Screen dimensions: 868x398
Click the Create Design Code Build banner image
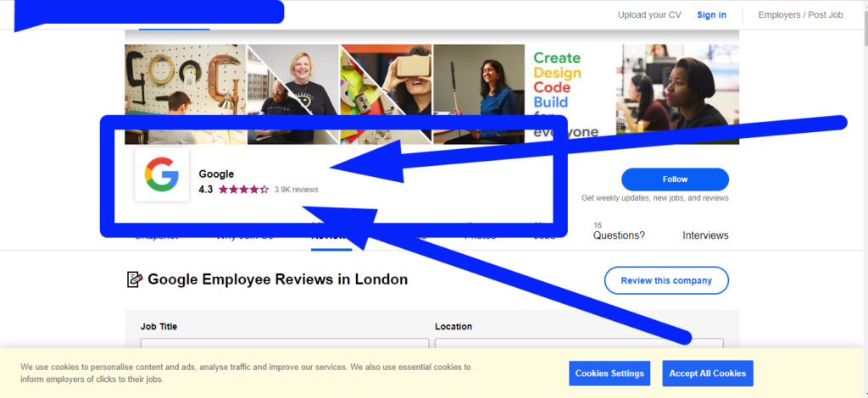click(570, 94)
